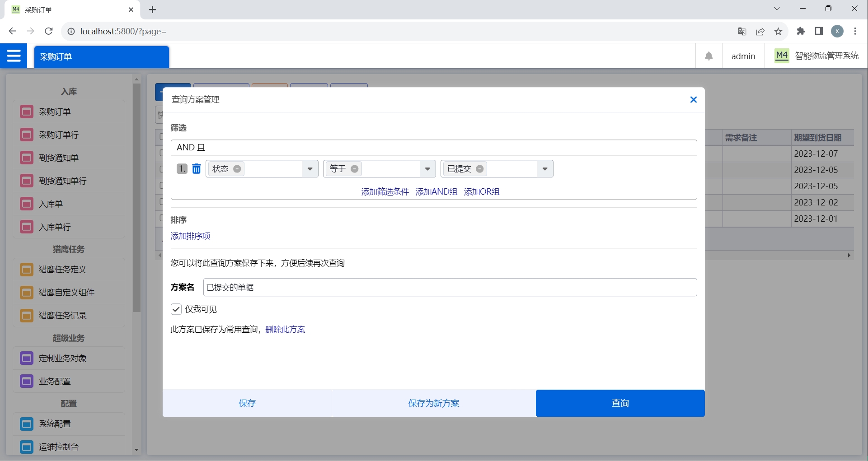Click 删除此方案 link
This screenshot has width=868, height=461.
coord(285,330)
